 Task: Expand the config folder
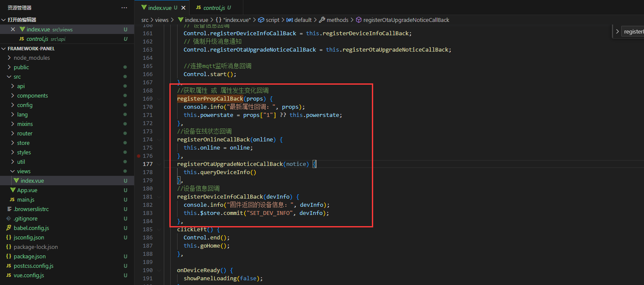coord(13,105)
